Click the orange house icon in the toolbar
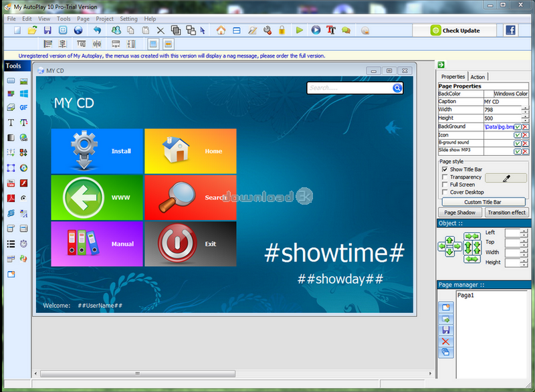535x392 pixels. pos(221,30)
